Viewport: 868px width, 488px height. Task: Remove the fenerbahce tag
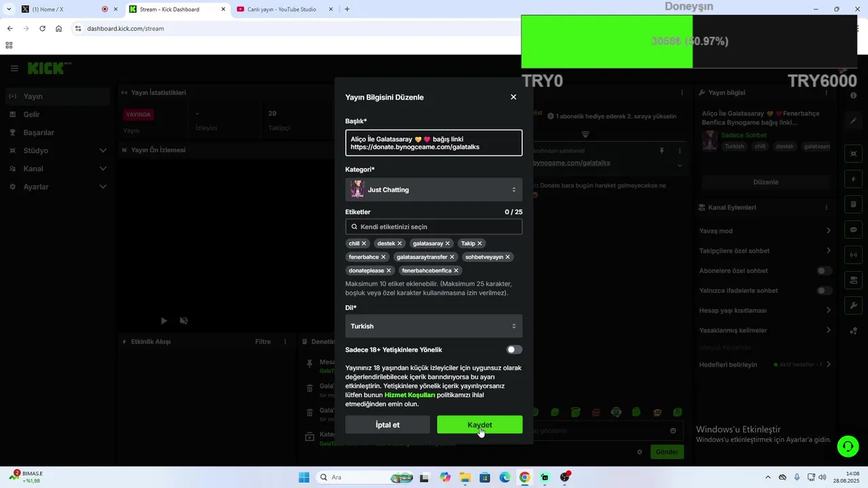click(x=383, y=257)
